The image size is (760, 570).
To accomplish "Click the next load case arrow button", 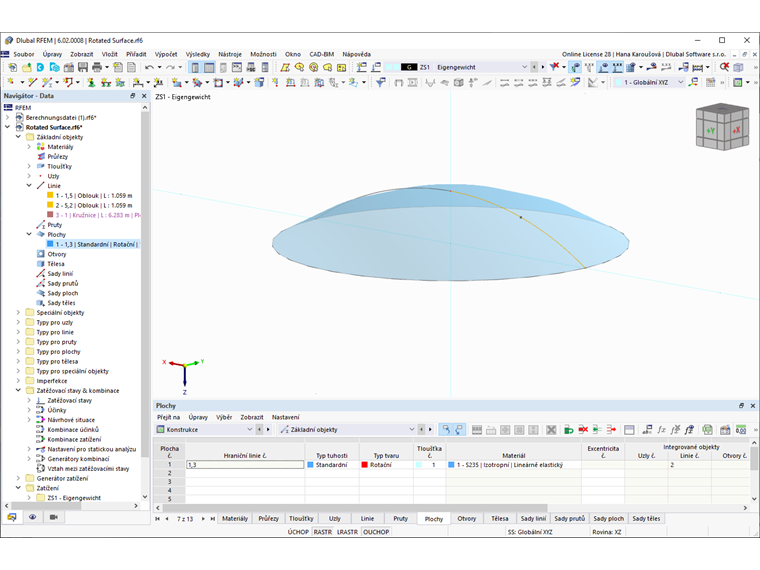I will pyautogui.click(x=542, y=67).
